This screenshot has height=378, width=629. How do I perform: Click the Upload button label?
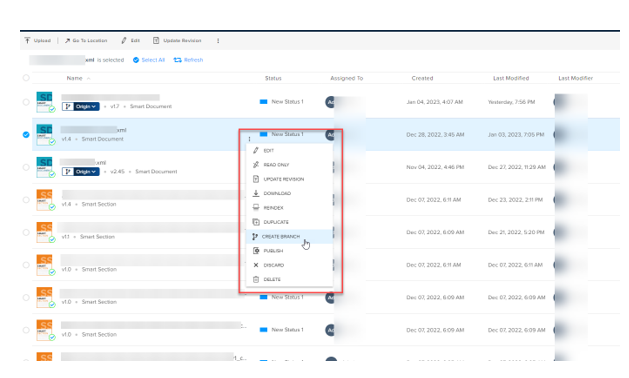point(42,41)
